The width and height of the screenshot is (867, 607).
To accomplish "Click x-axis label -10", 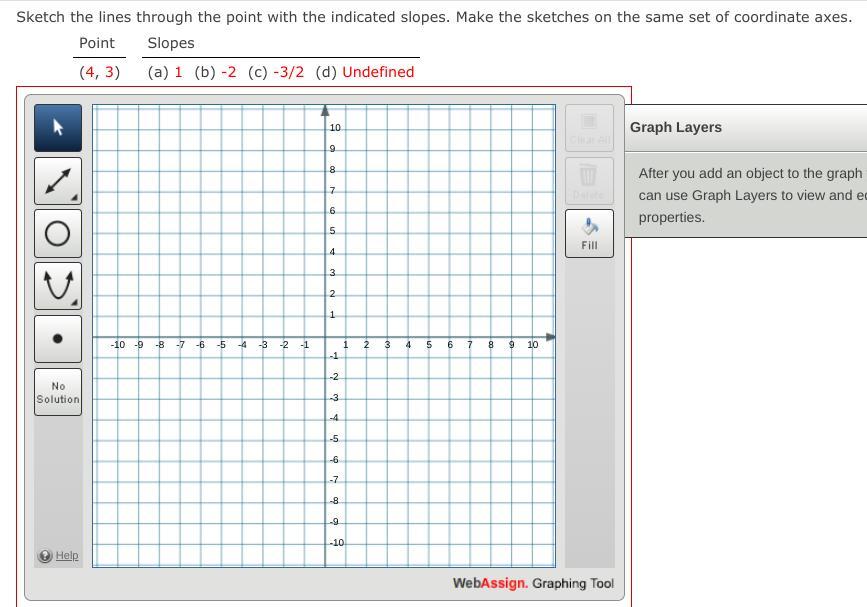I will coord(117,345).
